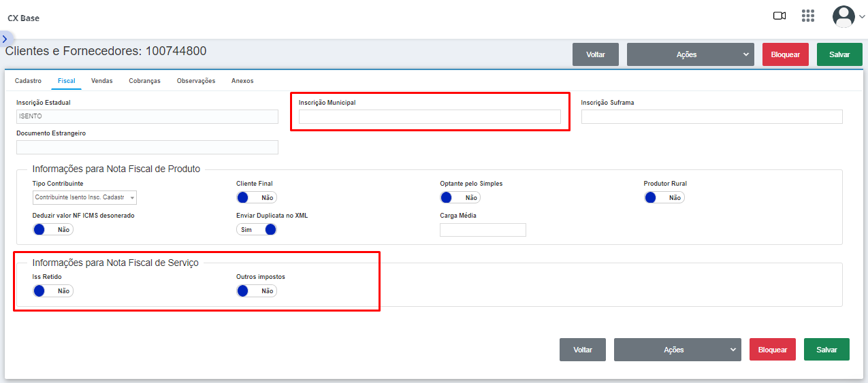Toggle the Enviar Duplicata no XML switch
Screen dimensions: 868x383
click(257, 229)
